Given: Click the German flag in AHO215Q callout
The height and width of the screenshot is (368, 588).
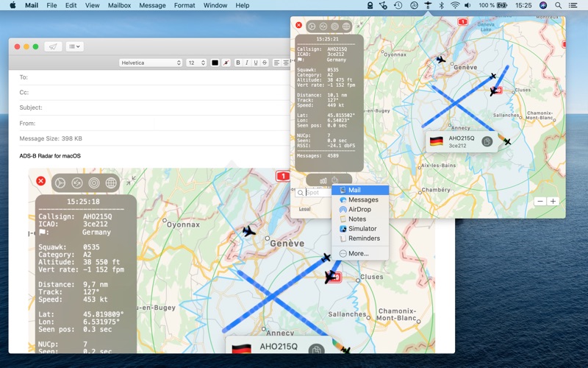Looking at the screenshot, I should 437,141.
